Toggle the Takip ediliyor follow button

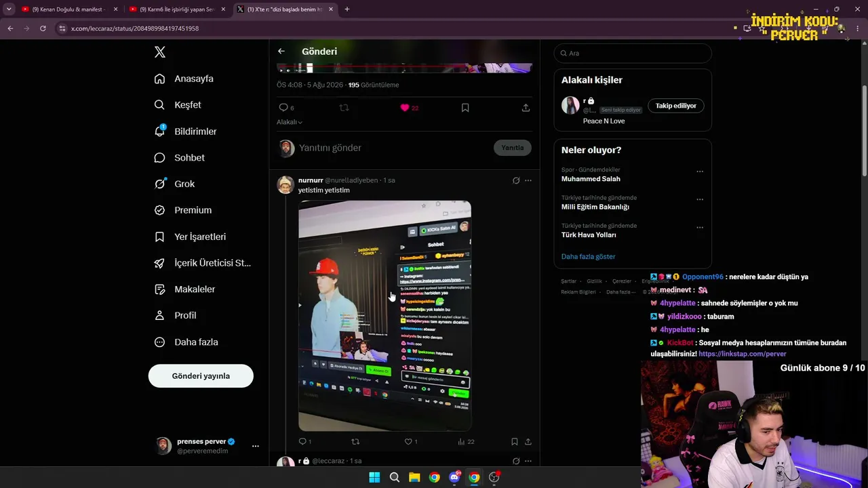pos(676,106)
